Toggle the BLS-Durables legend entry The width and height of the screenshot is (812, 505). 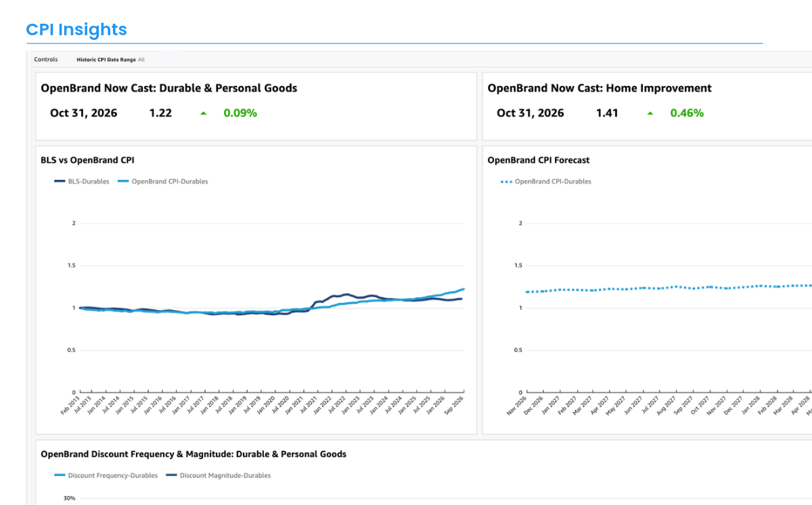(x=82, y=181)
